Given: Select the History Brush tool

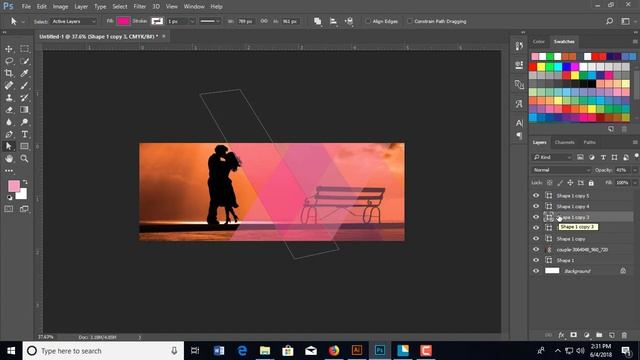Looking at the screenshot, I should coord(24,98).
